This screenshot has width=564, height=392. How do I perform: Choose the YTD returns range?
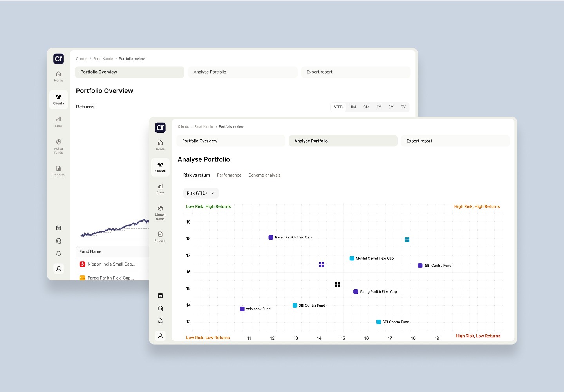(x=338, y=107)
